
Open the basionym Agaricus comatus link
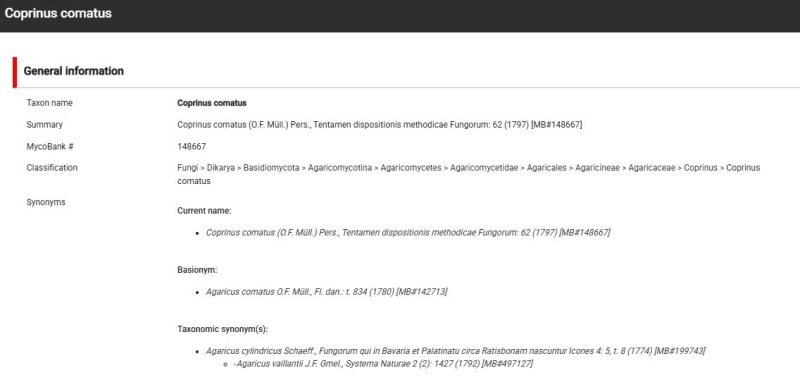click(x=327, y=292)
